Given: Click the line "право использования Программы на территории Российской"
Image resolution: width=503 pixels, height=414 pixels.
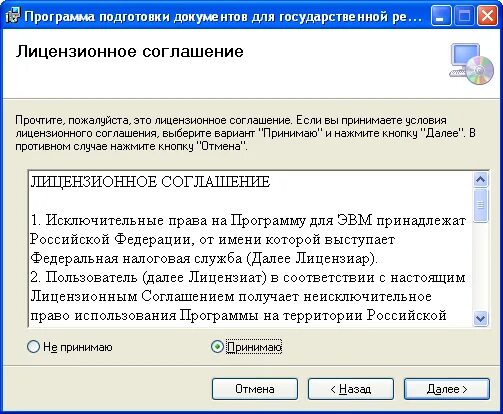Looking at the screenshot, I should coord(238,316).
